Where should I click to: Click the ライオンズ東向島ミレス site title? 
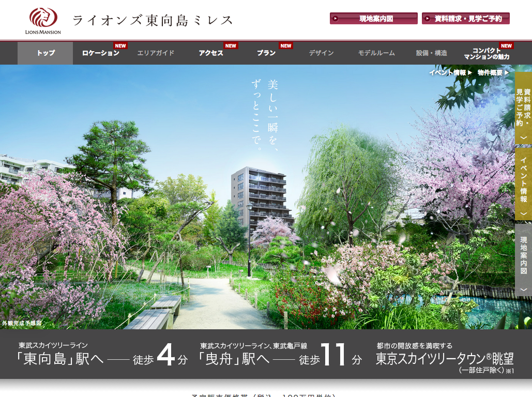pyautogui.click(x=153, y=20)
